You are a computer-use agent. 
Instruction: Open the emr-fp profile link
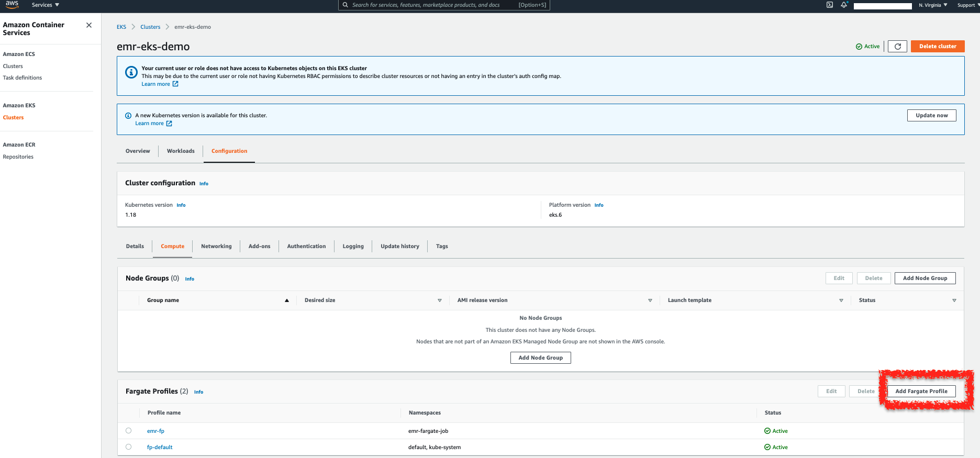155,431
